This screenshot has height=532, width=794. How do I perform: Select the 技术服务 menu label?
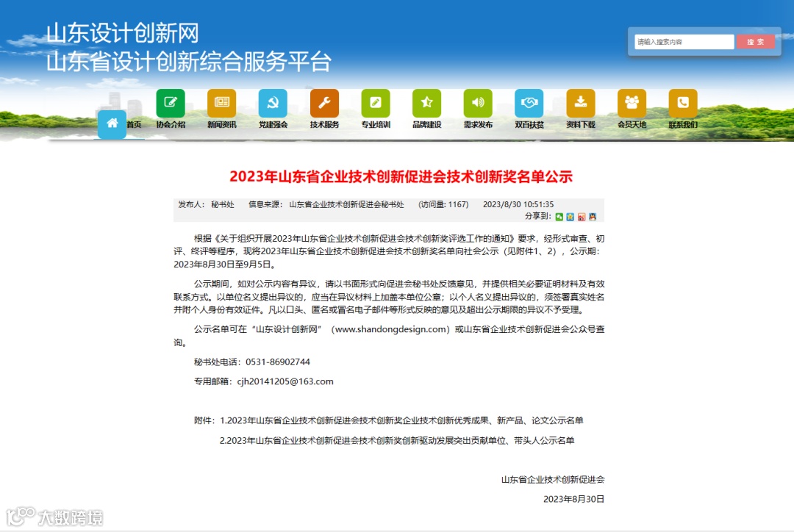pyautogui.click(x=325, y=124)
